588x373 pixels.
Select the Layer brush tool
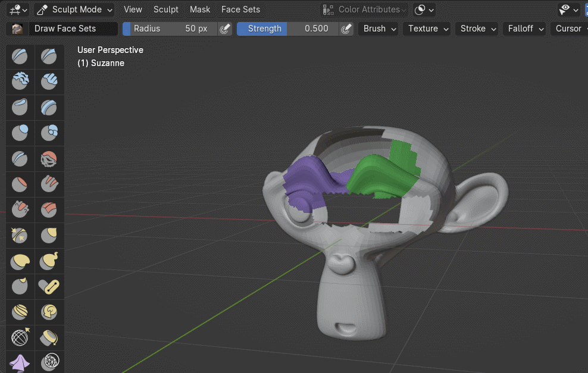click(x=49, y=107)
